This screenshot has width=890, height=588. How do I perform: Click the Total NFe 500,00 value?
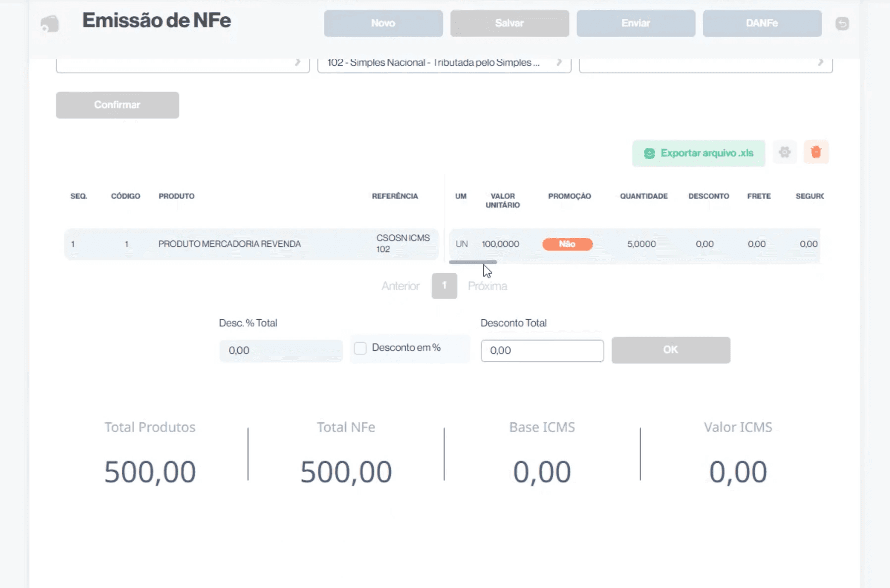click(346, 472)
